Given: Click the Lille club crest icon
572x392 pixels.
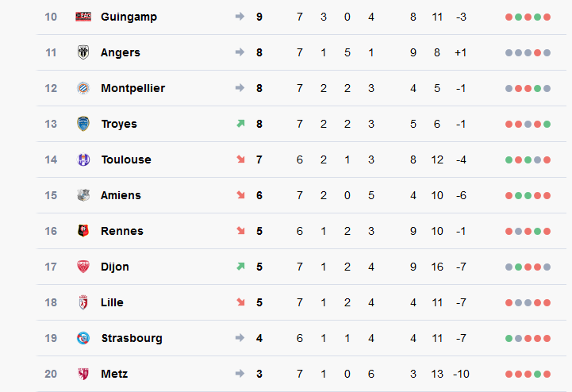Looking at the screenshot, I should (x=83, y=302).
